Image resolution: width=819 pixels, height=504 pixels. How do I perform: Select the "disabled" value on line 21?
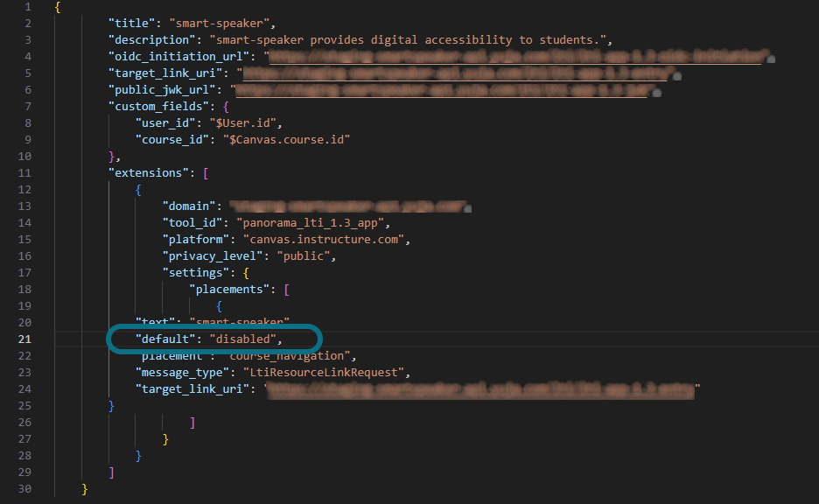[243, 339]
